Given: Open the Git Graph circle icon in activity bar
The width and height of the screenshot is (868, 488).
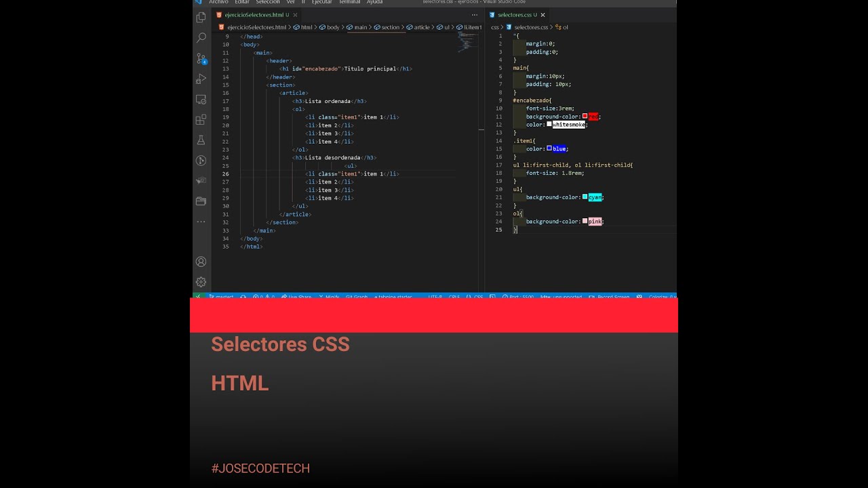Looking at the screenshot, I should (x=201, y=161).
